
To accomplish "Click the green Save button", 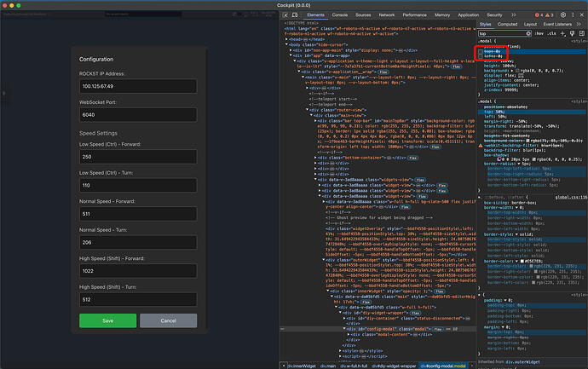I will 107,320.
